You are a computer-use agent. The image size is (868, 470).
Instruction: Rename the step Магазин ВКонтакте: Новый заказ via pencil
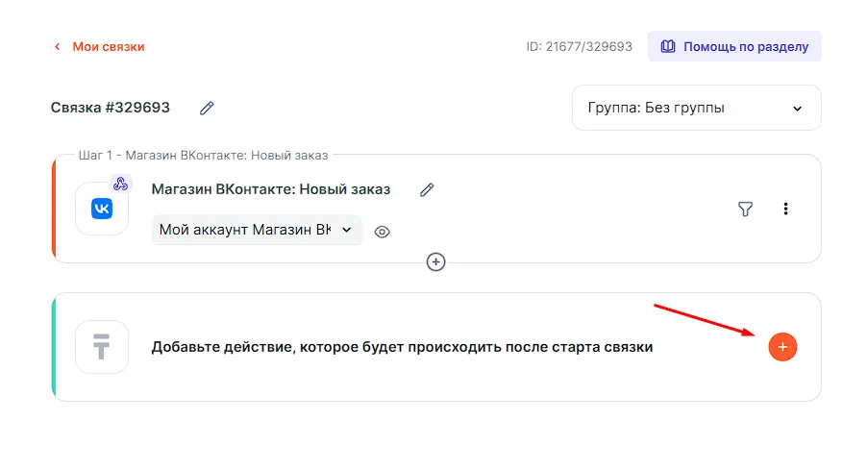click(427, 189)
